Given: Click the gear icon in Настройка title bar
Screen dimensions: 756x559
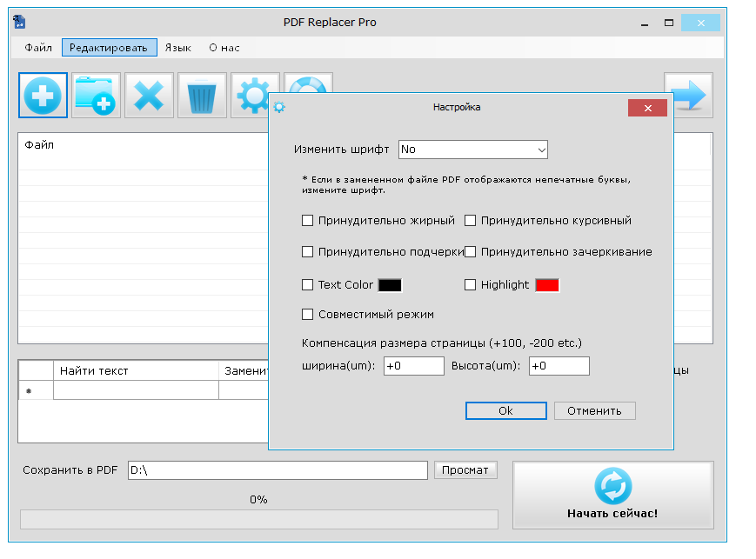Looking at the screenshot, I should tap(279, 107).
